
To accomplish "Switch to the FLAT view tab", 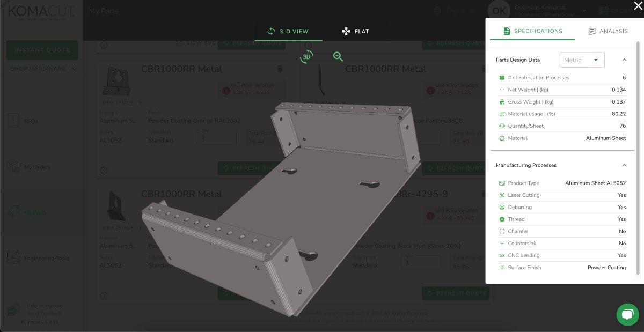I will pos(356,31).
